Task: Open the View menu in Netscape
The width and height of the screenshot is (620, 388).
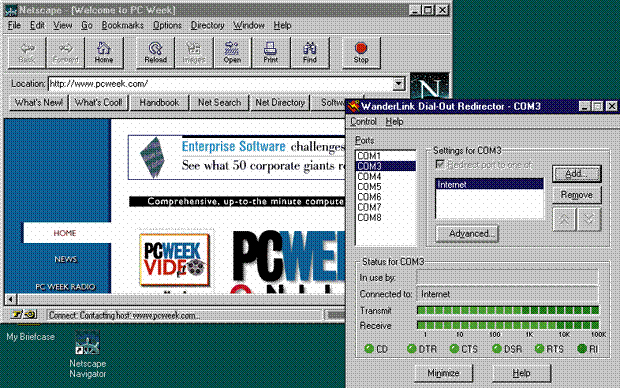Action: click(x=63, y=25)
